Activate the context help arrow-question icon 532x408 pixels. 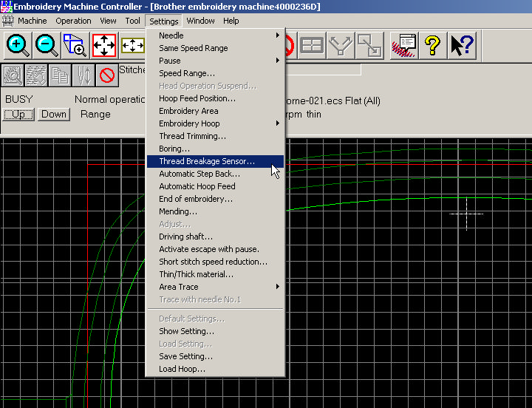click(463, 46)
